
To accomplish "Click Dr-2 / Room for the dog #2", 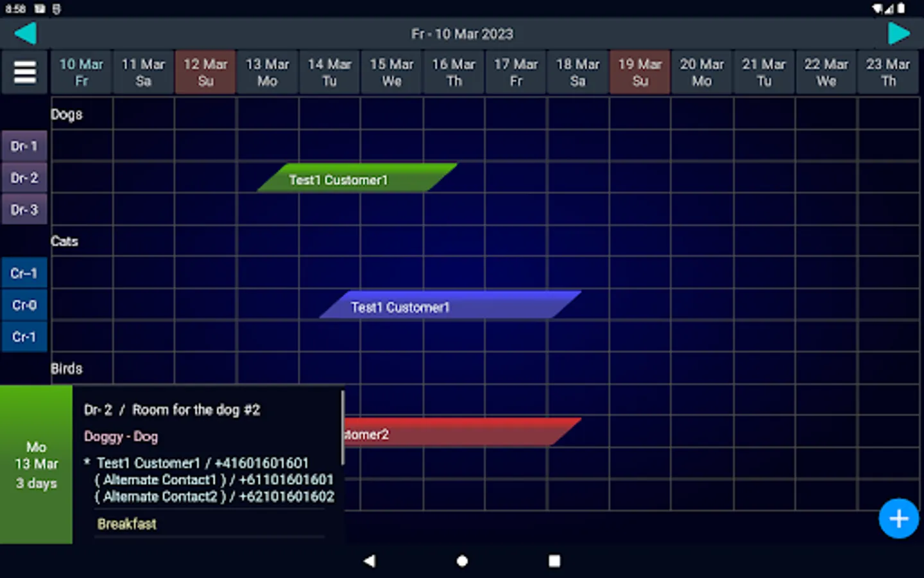I will (172, 410).
